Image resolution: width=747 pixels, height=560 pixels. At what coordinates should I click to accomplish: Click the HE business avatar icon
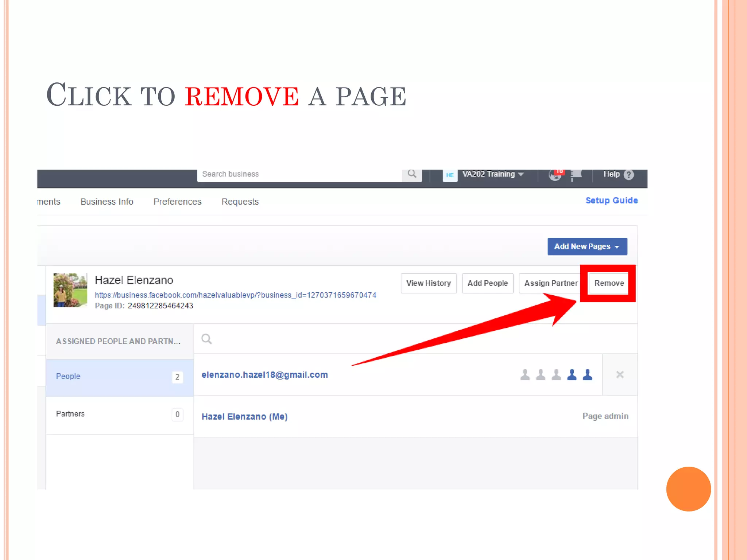450,175
